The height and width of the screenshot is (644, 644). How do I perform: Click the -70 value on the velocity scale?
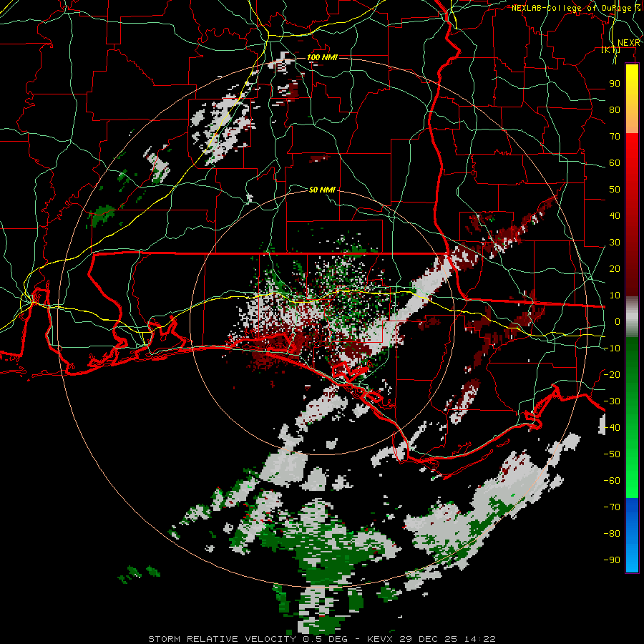pyautogui.click(x=612, y=507)
